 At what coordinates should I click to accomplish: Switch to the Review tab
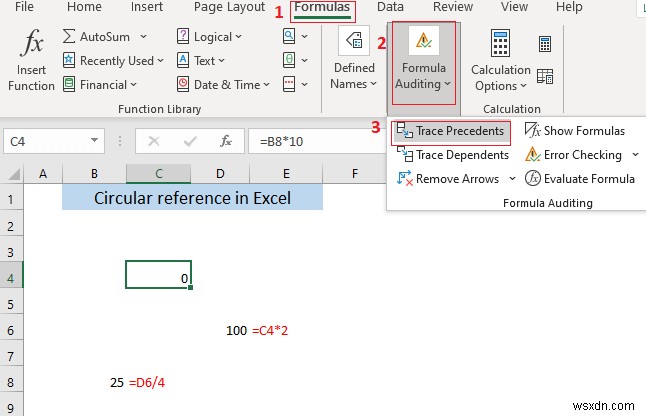pyautogui.click(x=452, y=7)
